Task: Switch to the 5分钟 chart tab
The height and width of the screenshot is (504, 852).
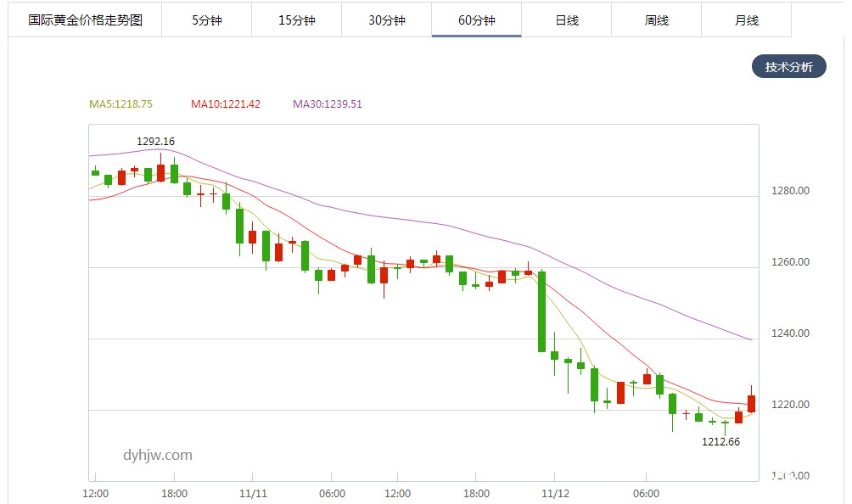Action: tap(206, 20)
